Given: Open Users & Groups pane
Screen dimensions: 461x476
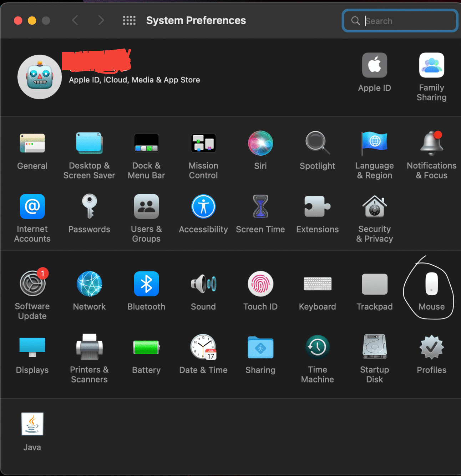Looking at the screenshot, I should pos(146,206).
